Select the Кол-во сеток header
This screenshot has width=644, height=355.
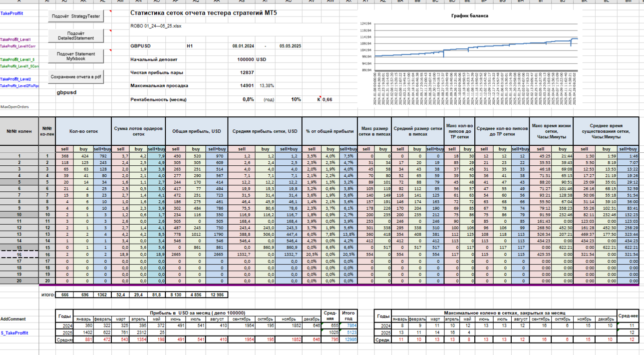coord(83,131)
